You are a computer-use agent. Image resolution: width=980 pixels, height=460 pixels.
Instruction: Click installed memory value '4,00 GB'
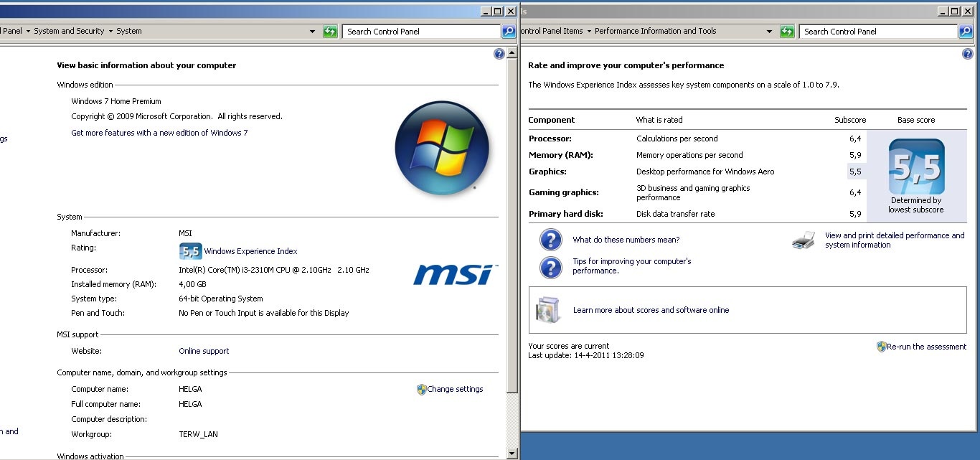pyautogui.click(x=192, y=284)
